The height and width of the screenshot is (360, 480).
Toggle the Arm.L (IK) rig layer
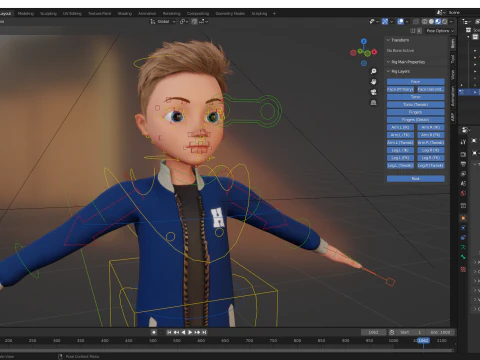click(x=400, y=127)
